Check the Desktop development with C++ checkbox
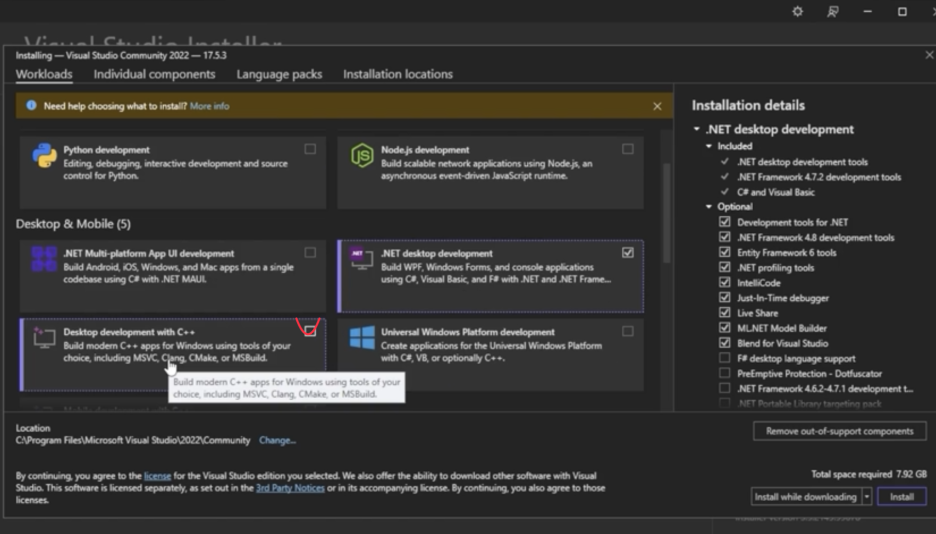This screenshot has width=936, height=534. click(x=310, y=331)
